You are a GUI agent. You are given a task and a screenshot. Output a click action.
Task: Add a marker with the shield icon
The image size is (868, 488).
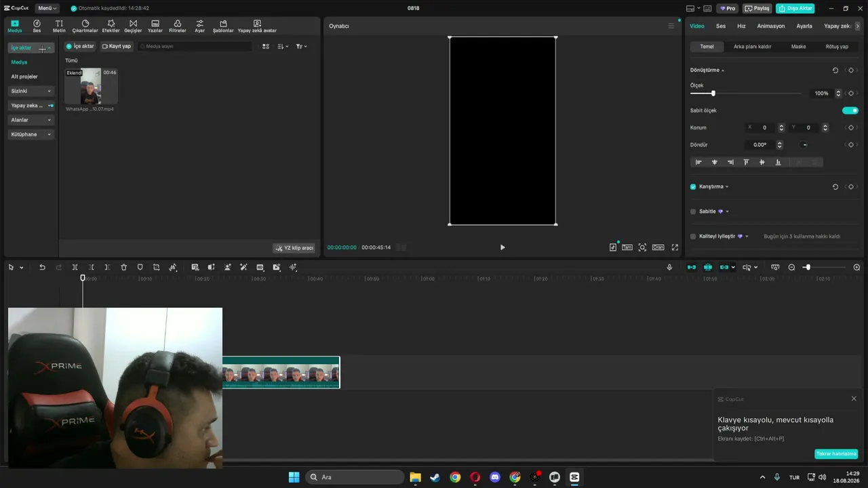[140, 268]
